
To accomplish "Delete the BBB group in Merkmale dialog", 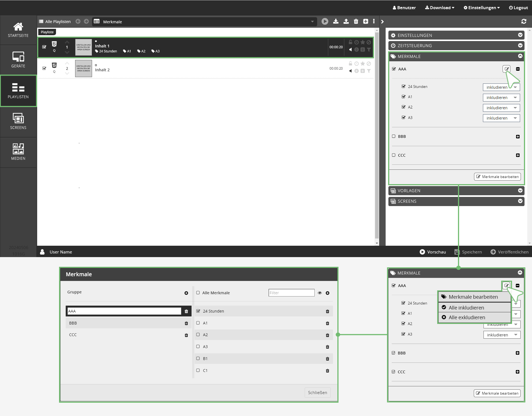I will click(x=186, y=323).
